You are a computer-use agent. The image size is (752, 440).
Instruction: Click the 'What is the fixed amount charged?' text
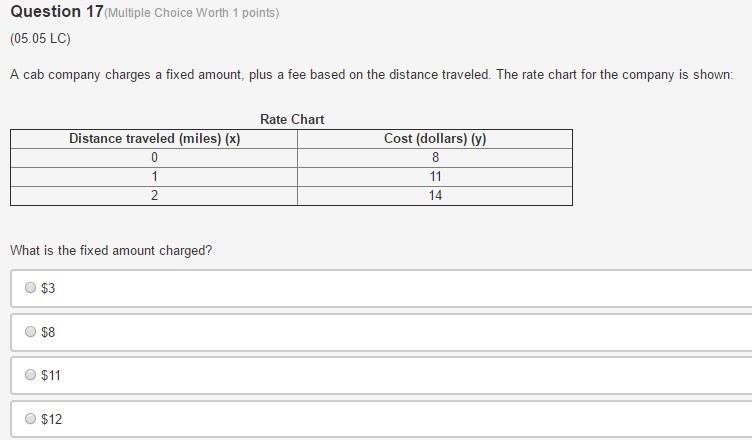[x=111, y=250]
